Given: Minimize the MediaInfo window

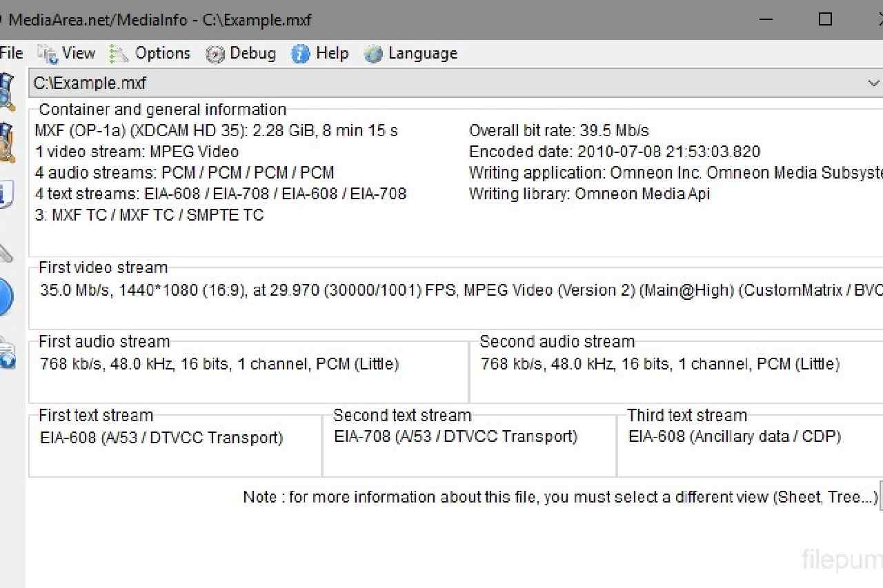Looking at the screenshot, I should point(764,19).
